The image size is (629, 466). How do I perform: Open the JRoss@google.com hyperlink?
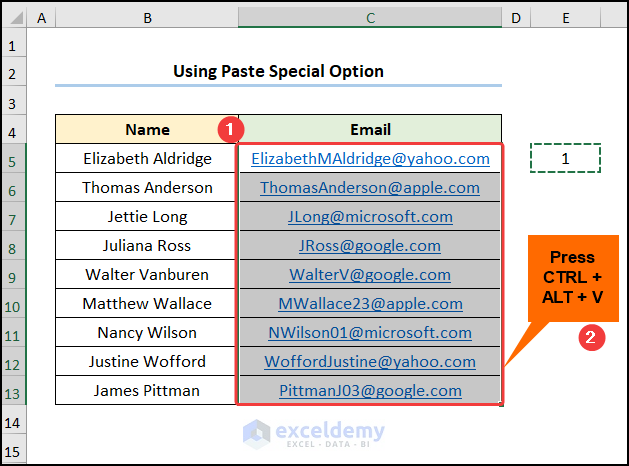[x=370, y=245]
